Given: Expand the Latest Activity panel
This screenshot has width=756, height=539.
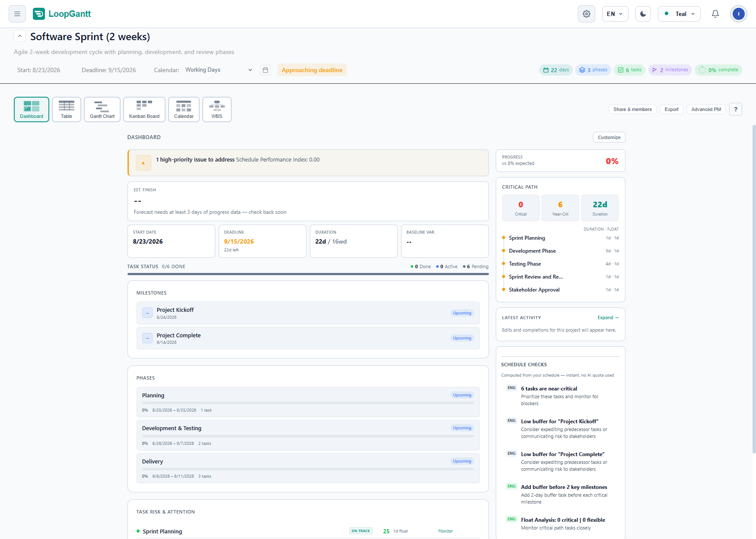Looking at the screenshot, I should (608, 317).
